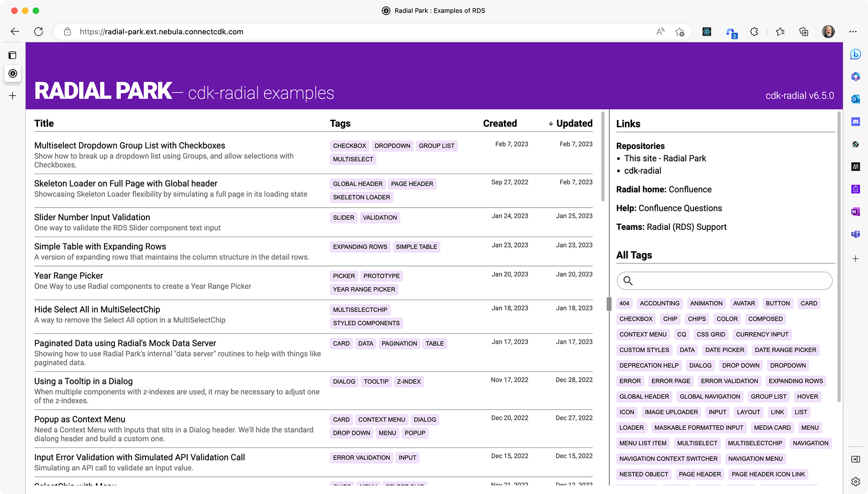Sort by the Created column header

coord(500,123)
